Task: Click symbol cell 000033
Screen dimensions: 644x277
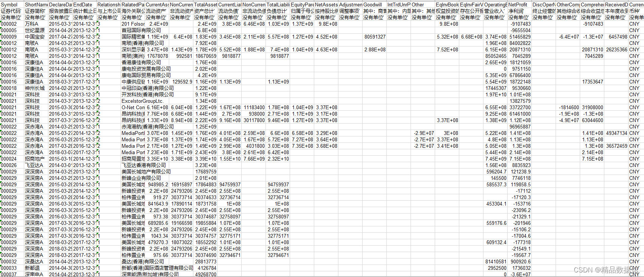Action: 12,268
